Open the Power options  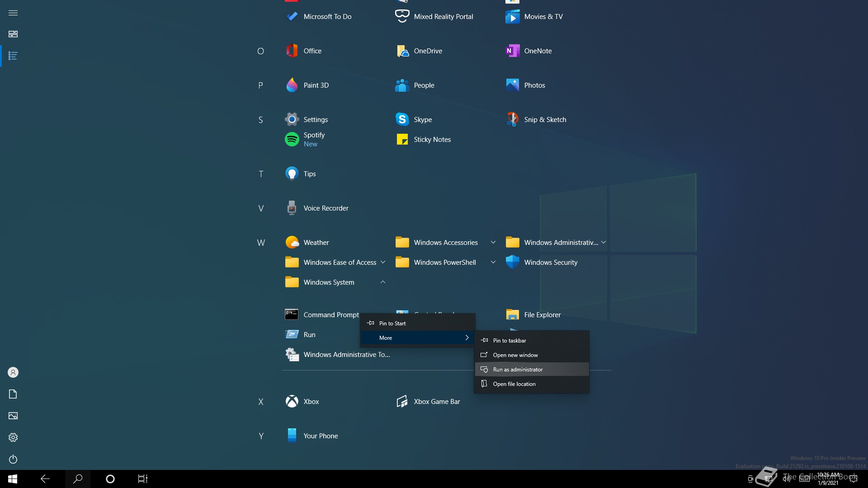pos(13,459)
